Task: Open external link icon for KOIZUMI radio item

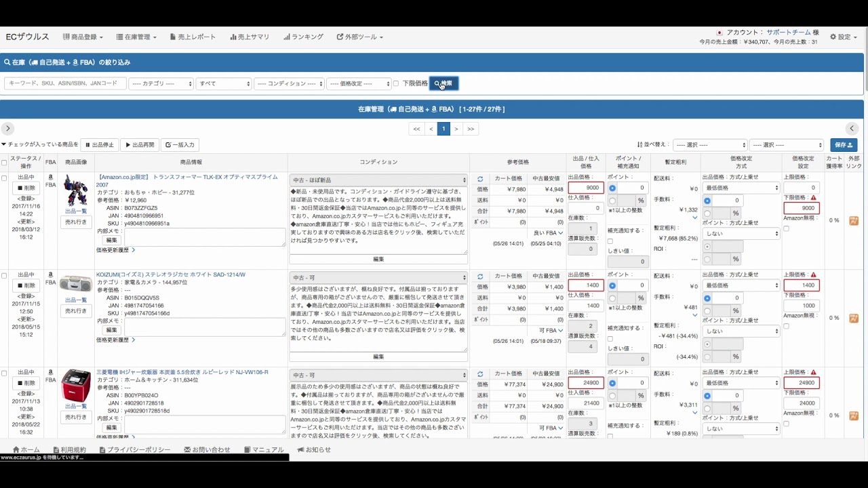Action: coord(854,318)
